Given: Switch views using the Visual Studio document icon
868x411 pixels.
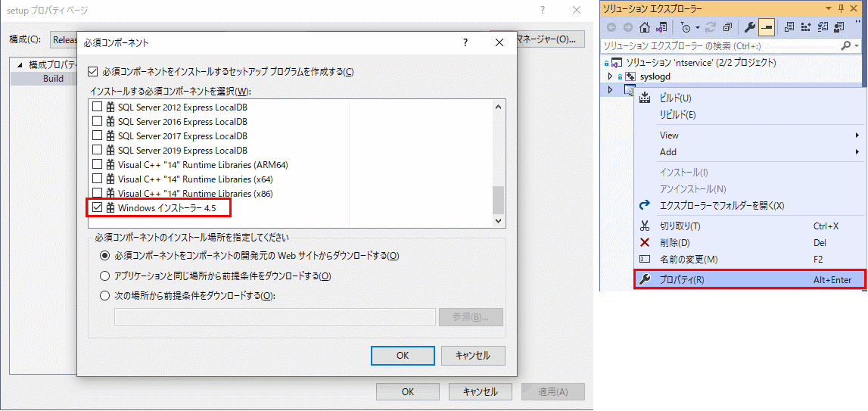Looking at the screenshot, I should [x=661, y=26].
